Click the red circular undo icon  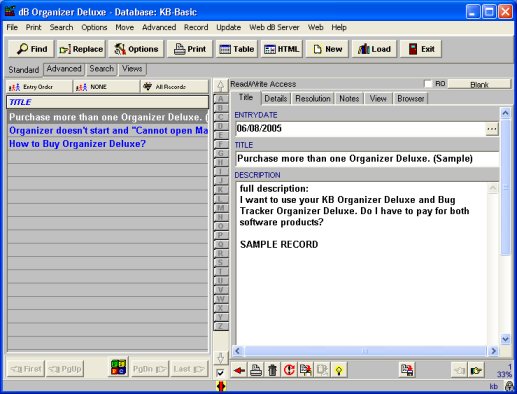(x=289, y=370)
